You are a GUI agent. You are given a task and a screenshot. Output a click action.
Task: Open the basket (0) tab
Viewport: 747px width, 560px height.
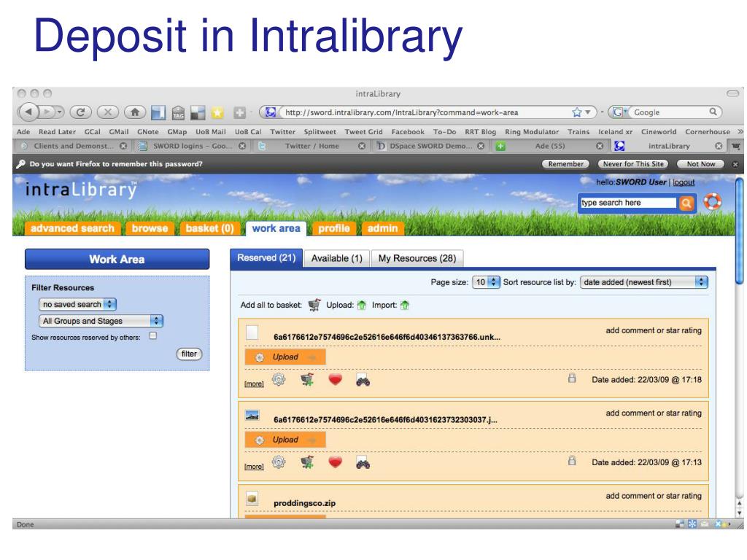209,228
